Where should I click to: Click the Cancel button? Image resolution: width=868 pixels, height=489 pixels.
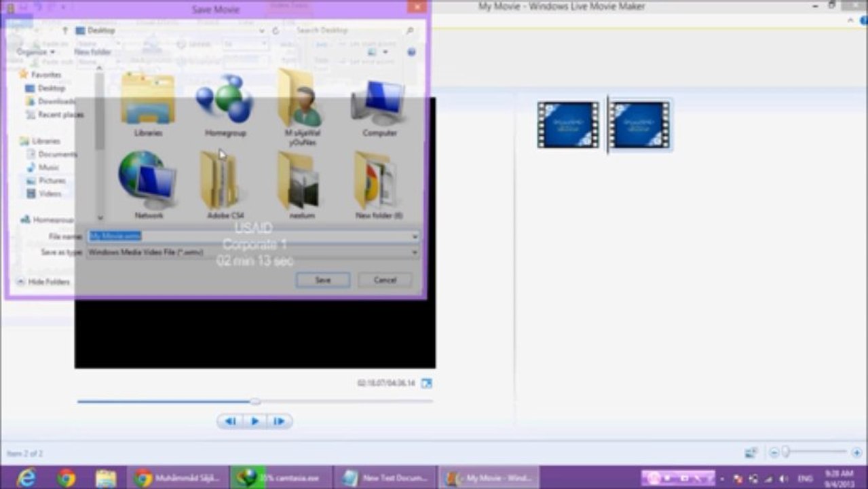[x=385, y=280]
